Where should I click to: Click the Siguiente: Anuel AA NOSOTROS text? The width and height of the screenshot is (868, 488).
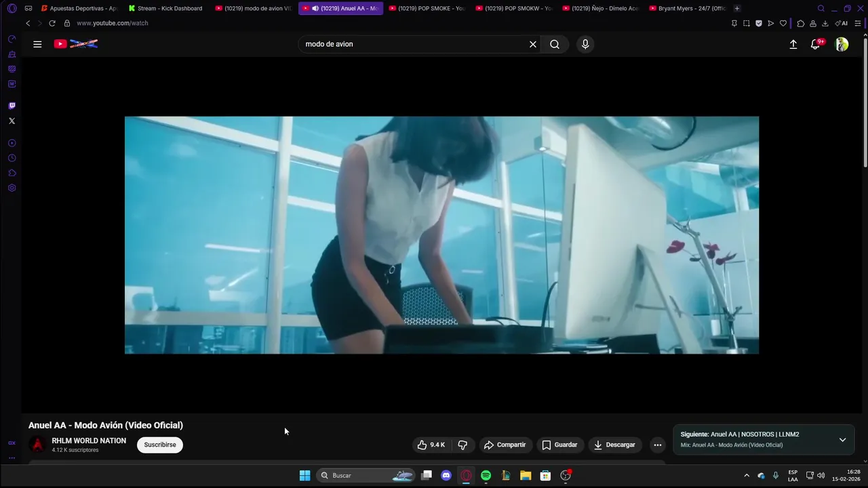coord(740,434)
